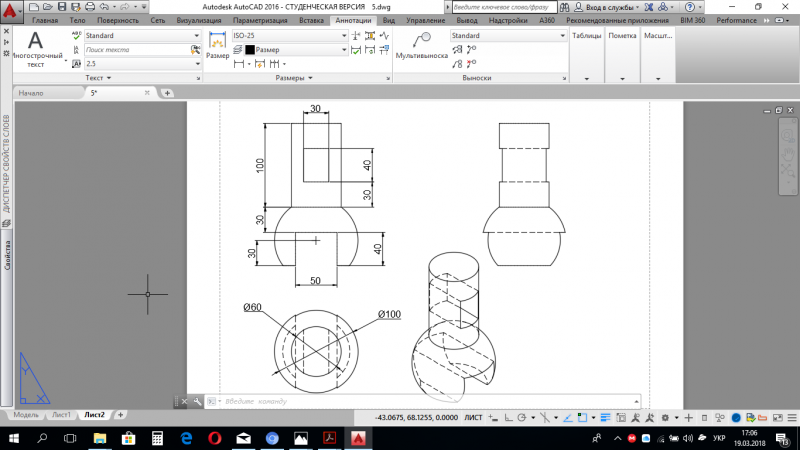The height and width of the screenshot is (450, 800).
Task: Open the AutoCAD application menu button
Action: (10, 10)
